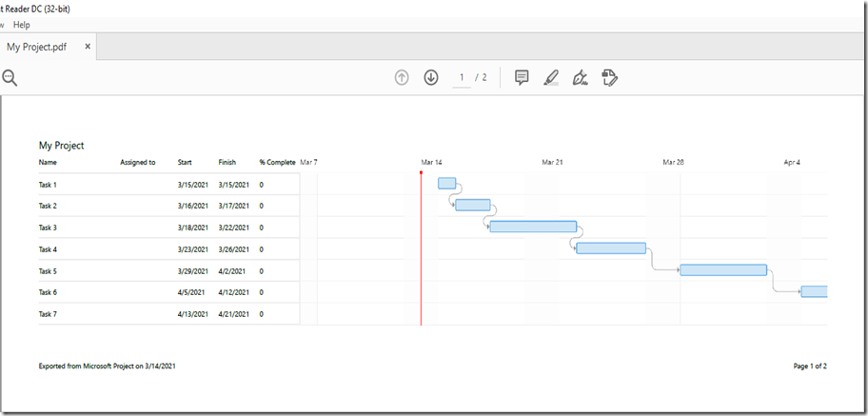Open the Fill & Sign pen tool
Screen dimensions: 868x416
tap(580, 78)
